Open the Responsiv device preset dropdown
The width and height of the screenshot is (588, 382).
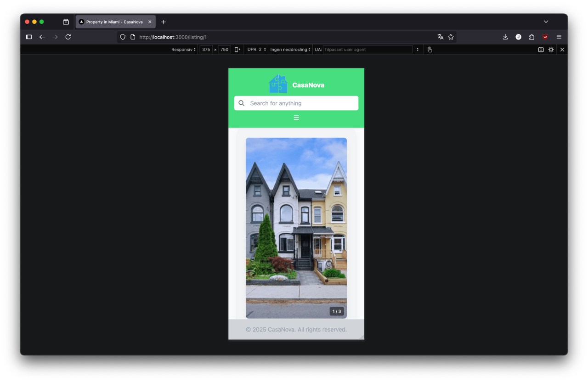tap(182, 49)
